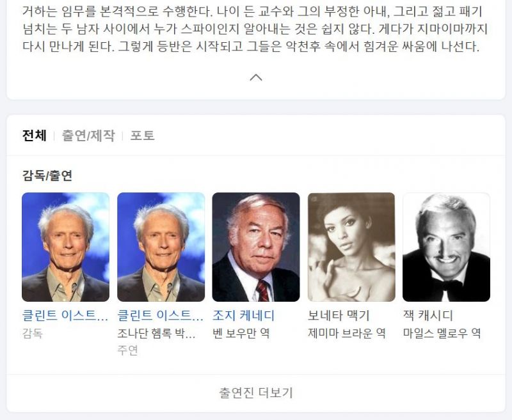Select the 잭 캐시디 name text

pos(428,315)
